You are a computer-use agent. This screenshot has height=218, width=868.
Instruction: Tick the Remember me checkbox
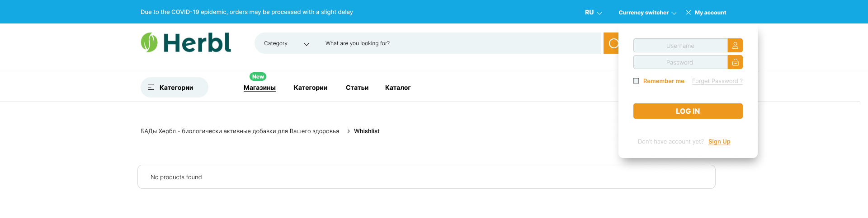(636, 81)
